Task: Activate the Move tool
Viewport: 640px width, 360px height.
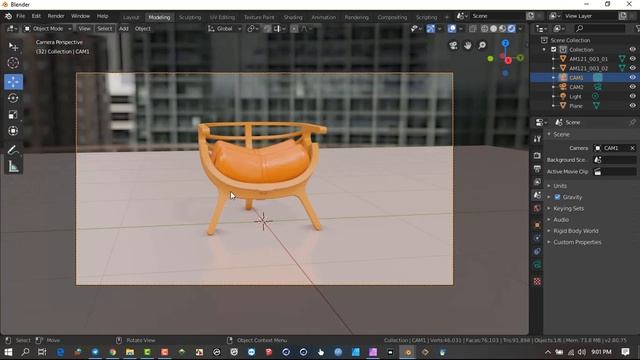Action: point(13,82)
